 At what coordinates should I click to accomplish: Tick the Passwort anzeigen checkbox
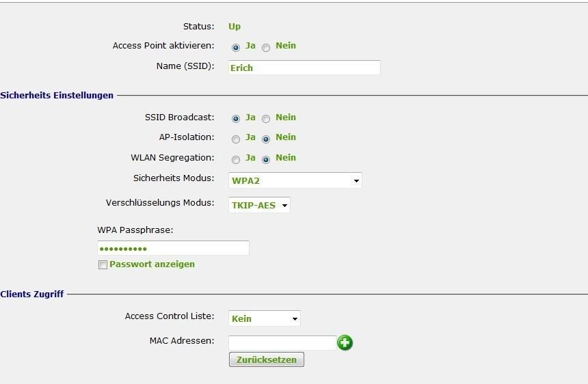pyautogui.click(x=103, y=265)
